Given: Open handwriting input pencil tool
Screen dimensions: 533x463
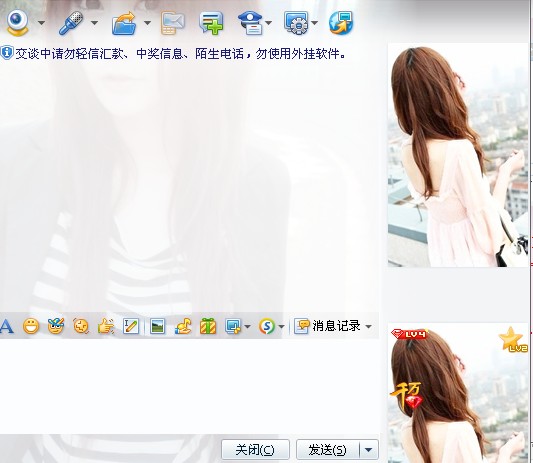Looking at the screenshot, I should [131, 326].
